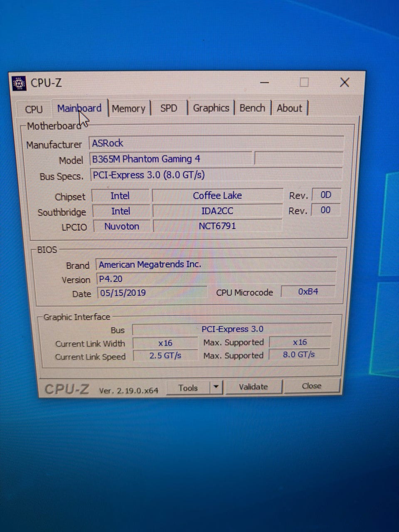Select the IDA2CC southbridge field
This screenshot has height=532, width=399.
217,211
